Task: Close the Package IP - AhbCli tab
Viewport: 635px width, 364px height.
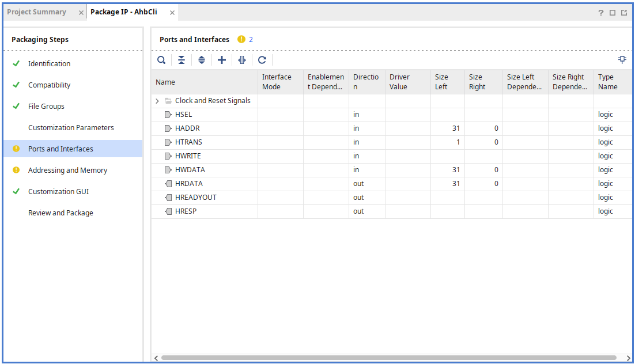Action: (x=172, y=13)
